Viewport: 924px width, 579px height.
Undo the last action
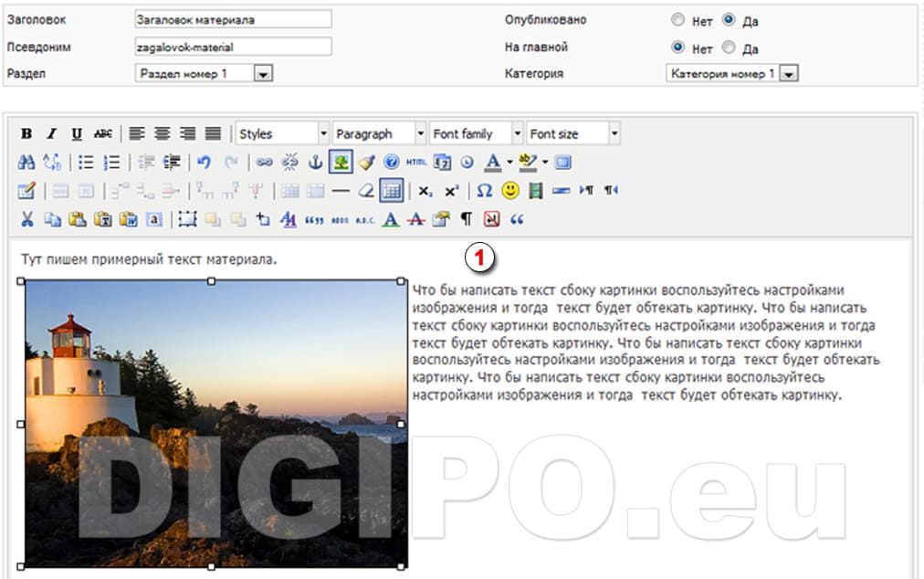pyautogui.click(x=204, y=163)
